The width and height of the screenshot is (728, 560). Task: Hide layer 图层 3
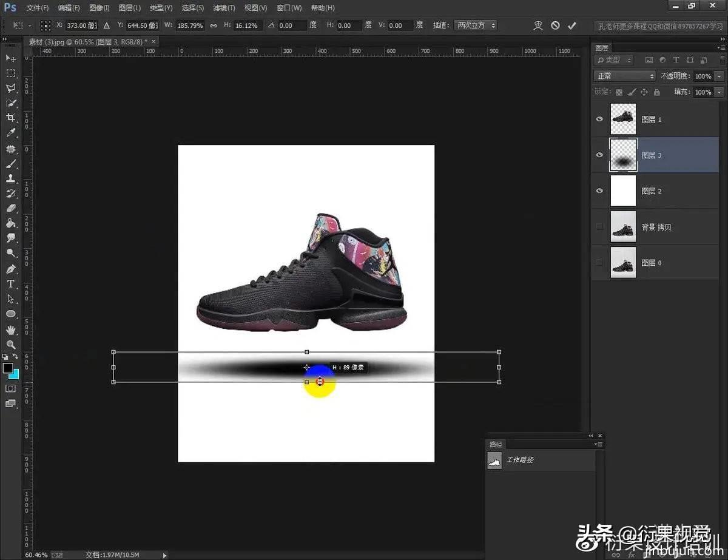coord(599,155)
